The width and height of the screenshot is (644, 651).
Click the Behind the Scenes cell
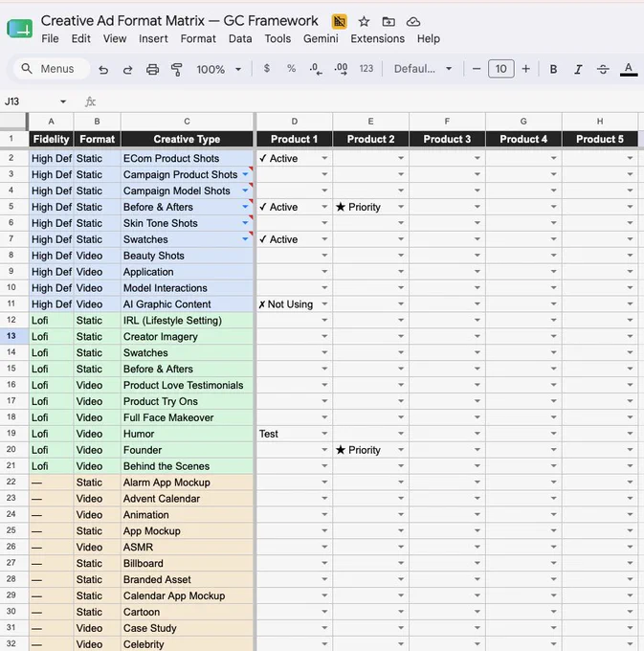click(187, 466)
